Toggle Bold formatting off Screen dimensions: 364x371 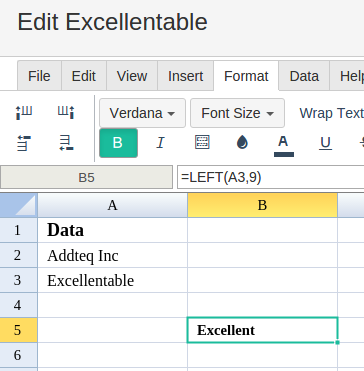click(x=118, y=143)
